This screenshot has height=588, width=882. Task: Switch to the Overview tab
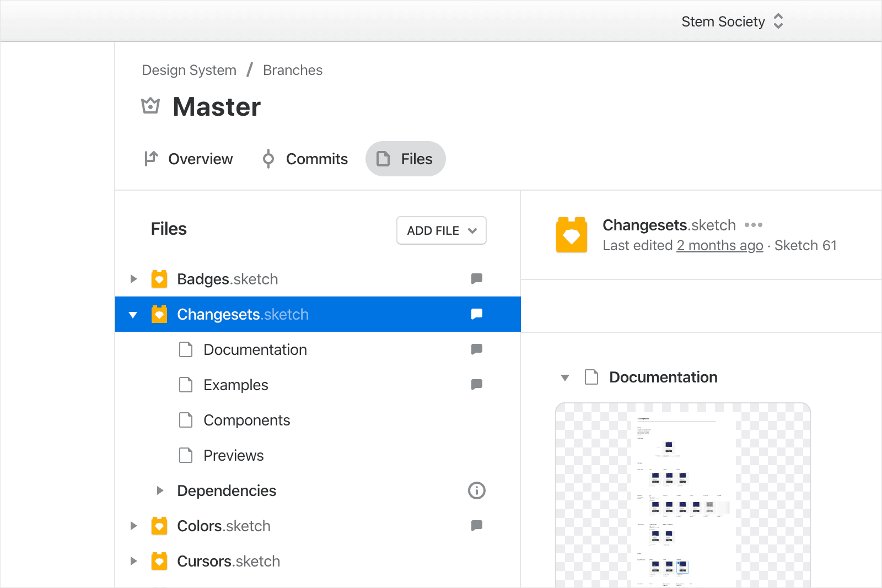[189, 159]
